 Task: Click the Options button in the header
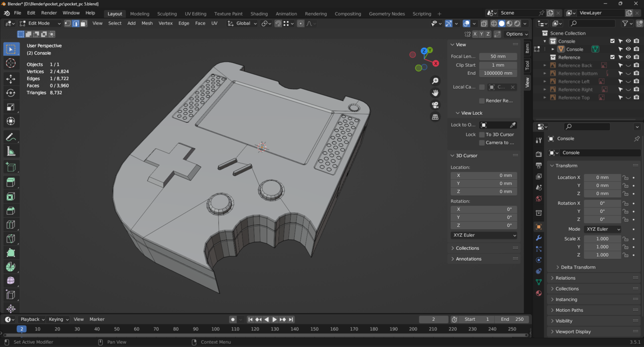[517, 34]
